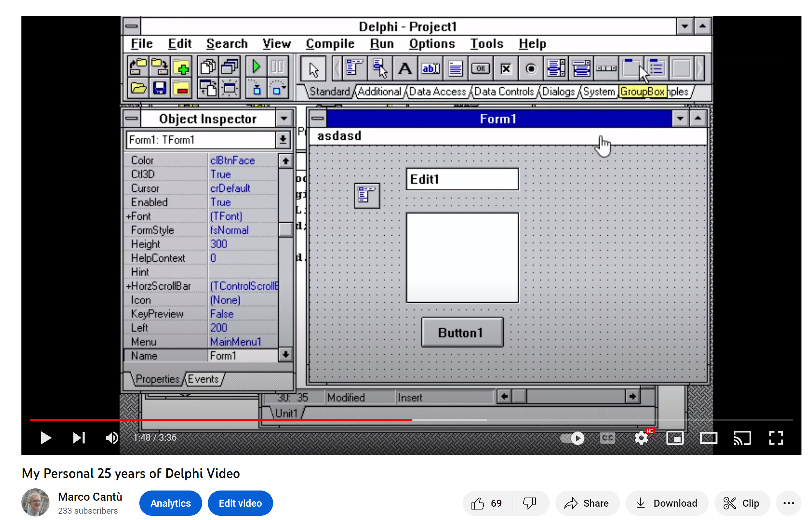Select the OK Button component

(481, 68)
